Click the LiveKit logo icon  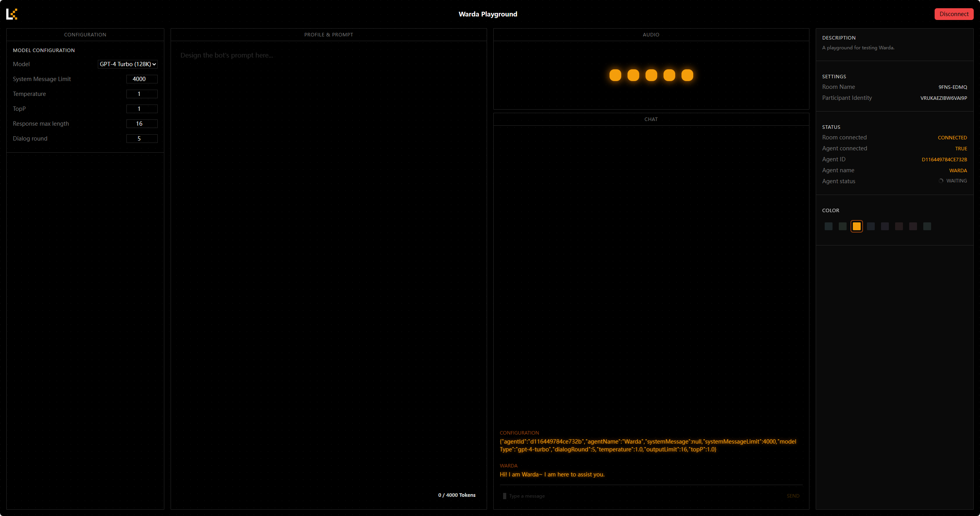coord(12,14)
